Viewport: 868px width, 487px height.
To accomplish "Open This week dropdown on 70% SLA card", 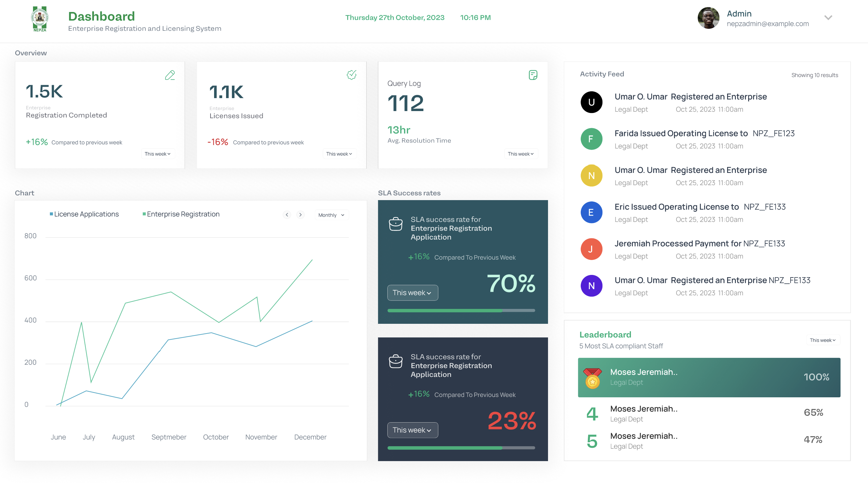I will click(412, 293).
